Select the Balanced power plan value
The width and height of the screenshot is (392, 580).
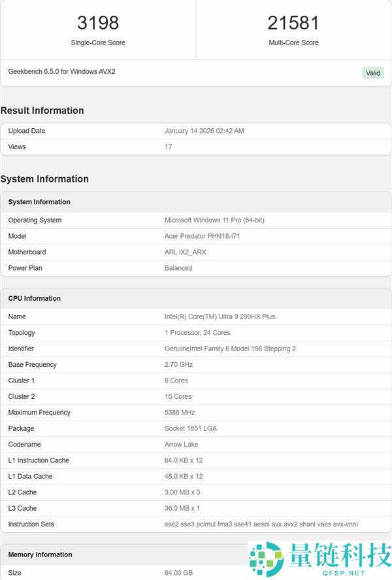pyautogui.click(x=178, y=268)
